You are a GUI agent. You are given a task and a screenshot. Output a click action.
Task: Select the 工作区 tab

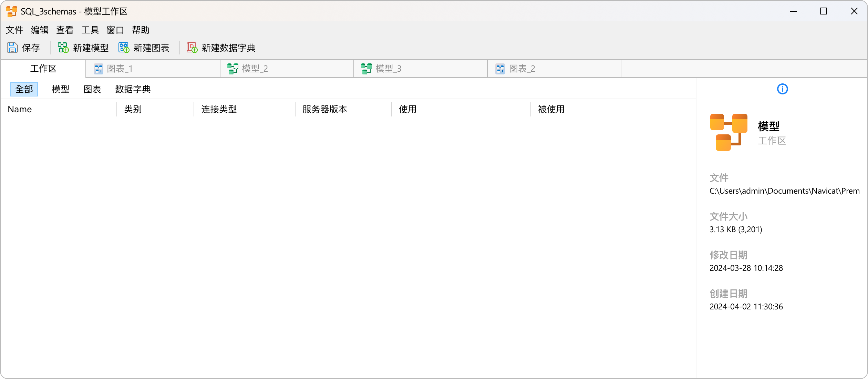coord(43,69)
